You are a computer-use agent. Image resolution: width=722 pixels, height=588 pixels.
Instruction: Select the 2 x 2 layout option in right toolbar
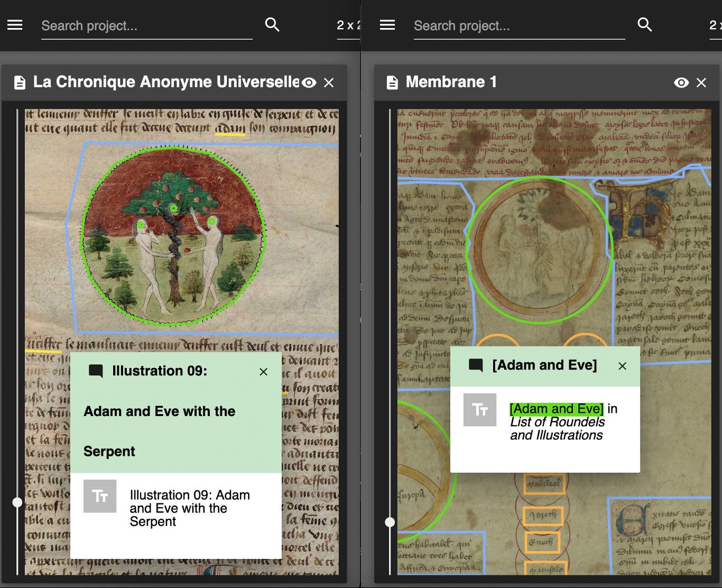(717, 24)
